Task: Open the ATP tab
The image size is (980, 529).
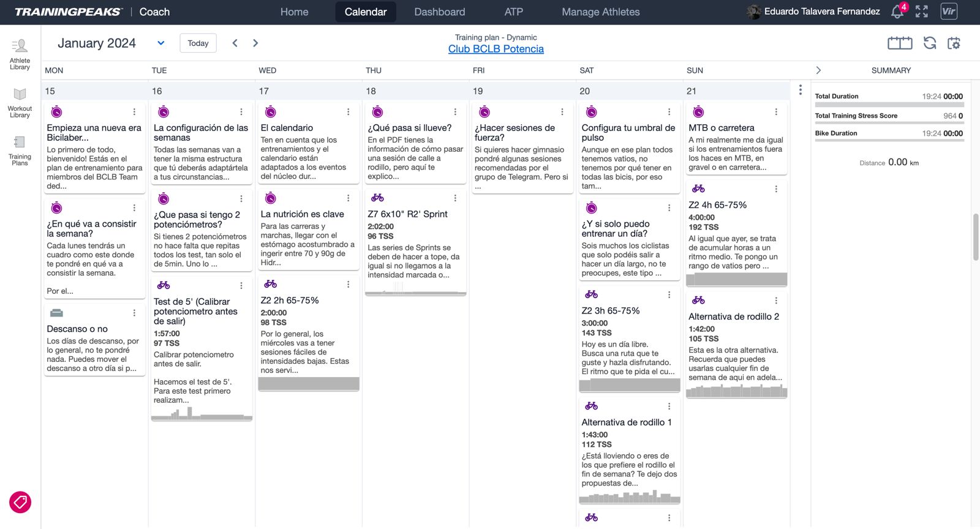Action: 513,12
